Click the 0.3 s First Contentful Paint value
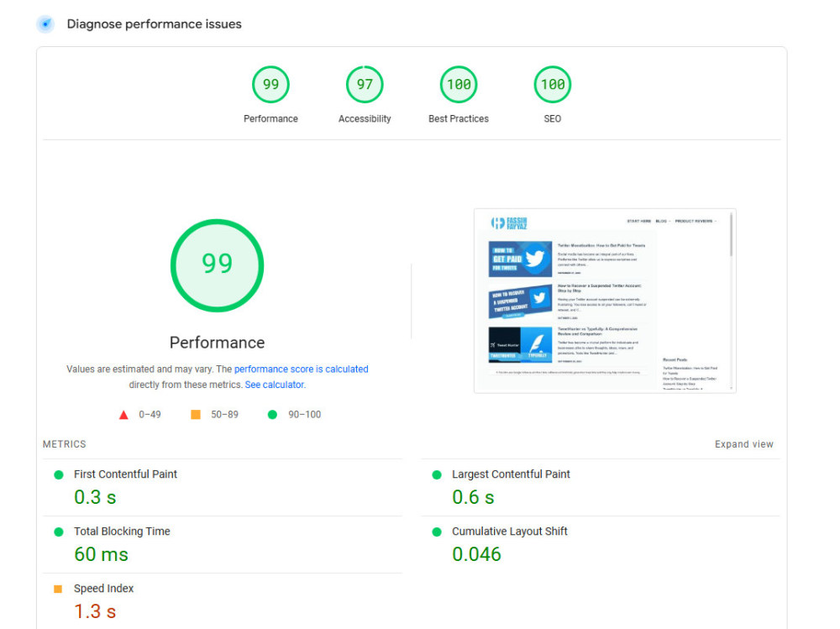 pos(95,497)
